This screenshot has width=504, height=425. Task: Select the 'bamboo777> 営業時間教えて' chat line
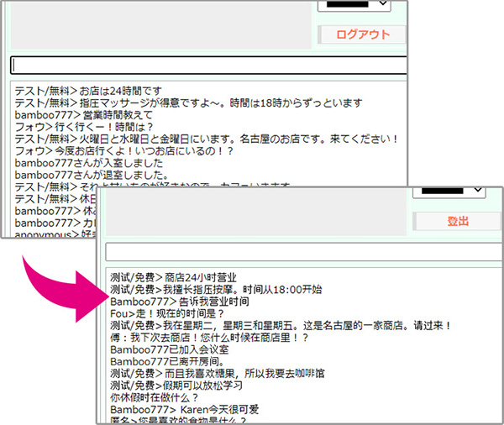coord(84,114)
